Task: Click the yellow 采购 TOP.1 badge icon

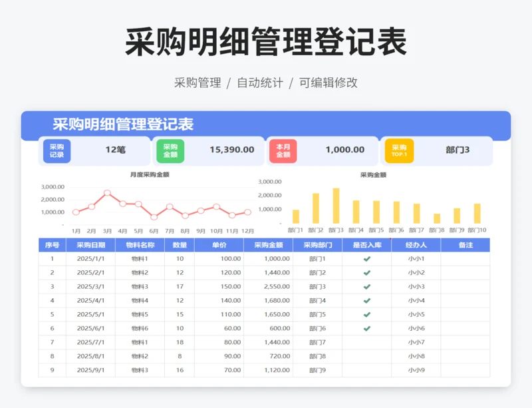Action: [x=399, y=151]
